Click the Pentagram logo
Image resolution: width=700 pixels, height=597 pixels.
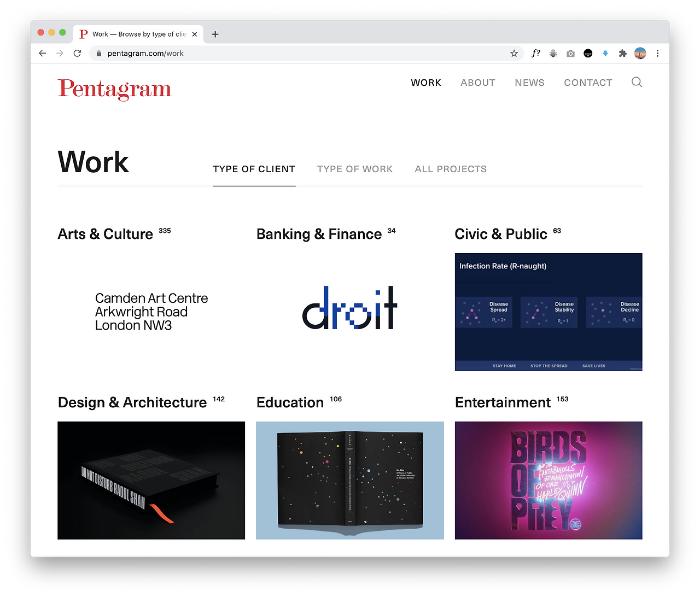pyautogui.click(x=114, y=89)
